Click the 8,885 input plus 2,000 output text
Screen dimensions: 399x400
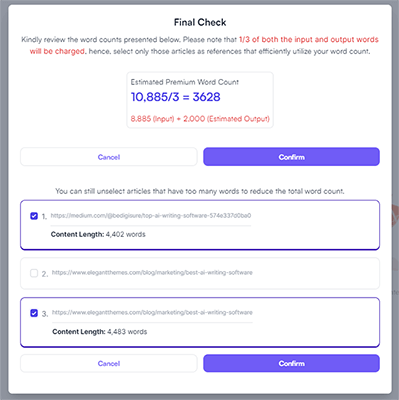[200, 119]
